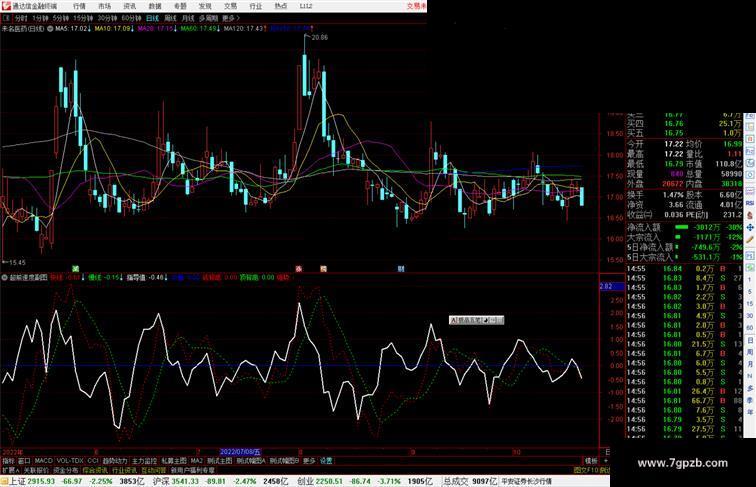Select the 30 minute sidebar shortcut
Image resolution: width=756 pixels, height=487 pixels.
pos(750,316)
